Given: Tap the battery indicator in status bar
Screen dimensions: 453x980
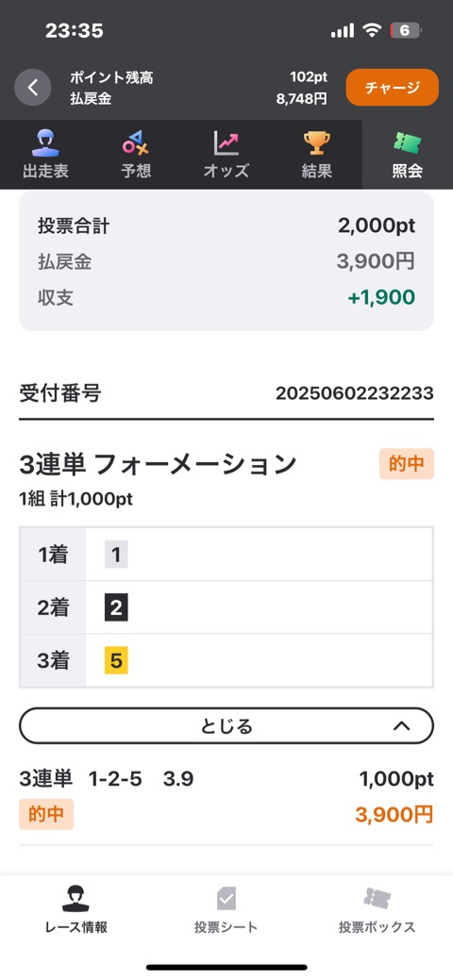Looking at the screenshot, I should coord(406,30).
